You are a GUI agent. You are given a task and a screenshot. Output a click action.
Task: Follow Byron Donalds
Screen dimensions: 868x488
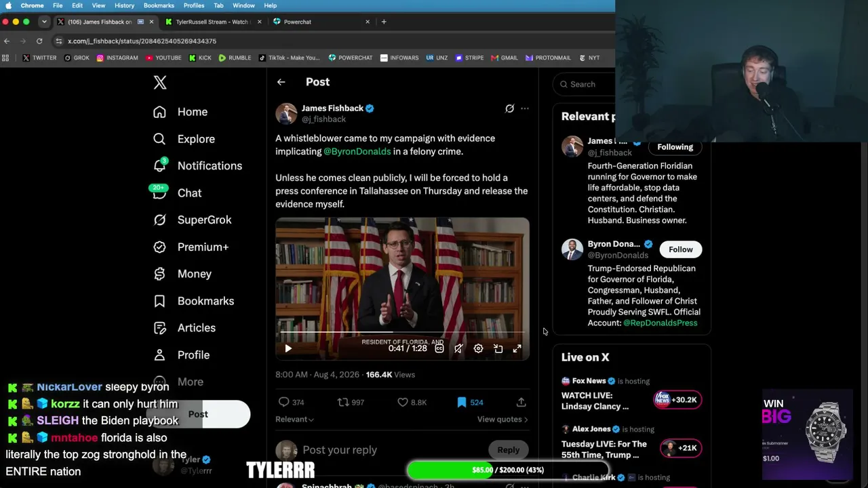681,249
